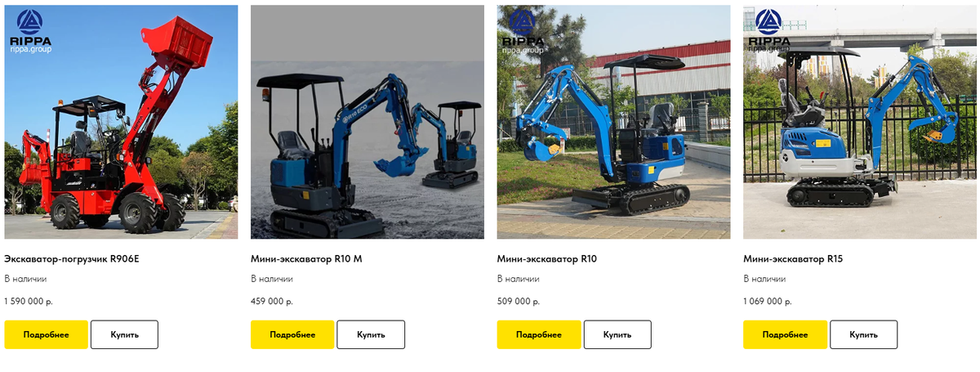Image resolution: width=980 pixels, height=372 pixels.
Task: Click Подробнее for the R15 excavator
Action: (785, 334)
